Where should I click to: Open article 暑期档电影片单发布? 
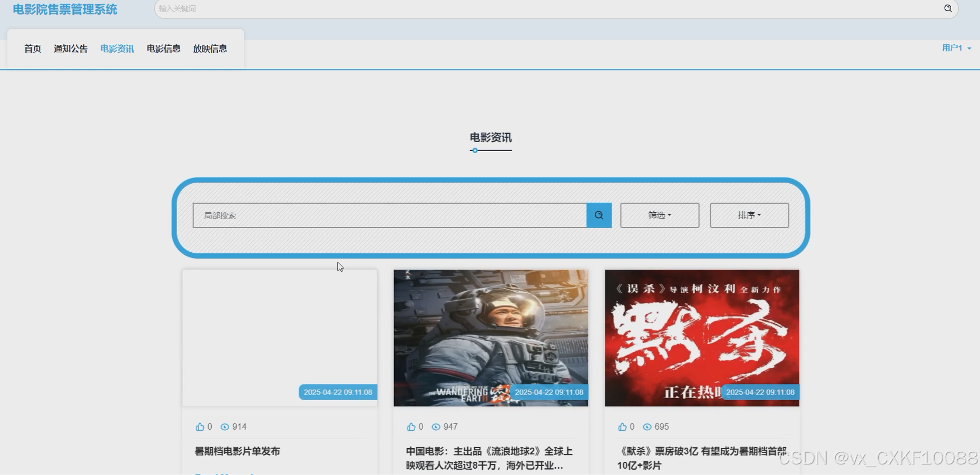point(238,451)
